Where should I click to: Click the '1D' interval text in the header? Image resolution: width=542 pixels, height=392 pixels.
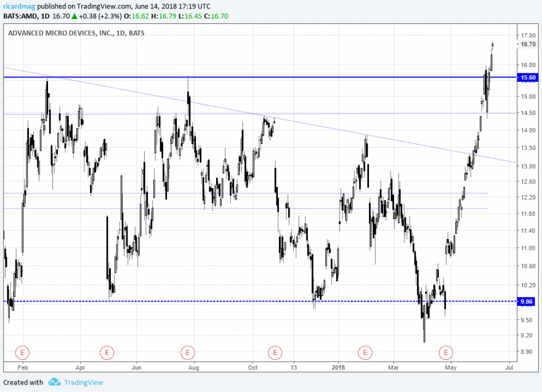point(45,16)
